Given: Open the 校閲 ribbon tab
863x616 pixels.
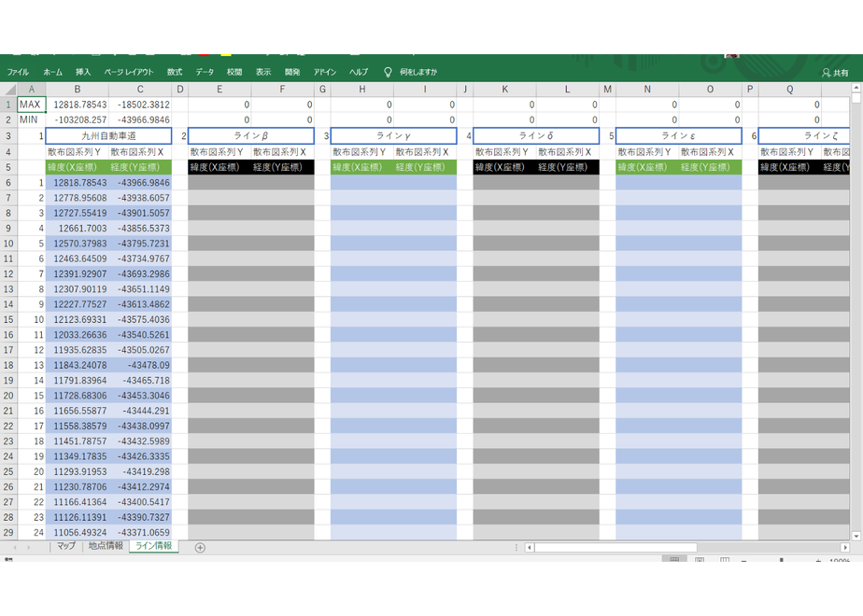Looking at the screenshot, I should [234, 72].
